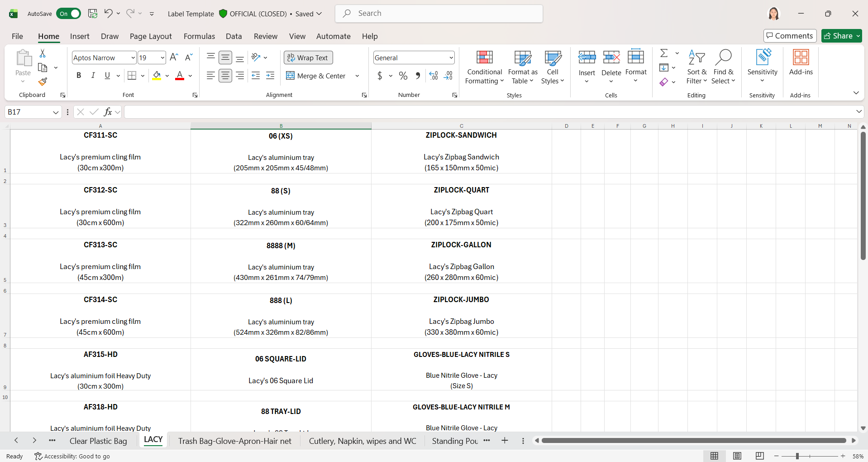Viewport: 868px width, 462px height.
Task: Click the Increase Indent icon
Action: 270,76
